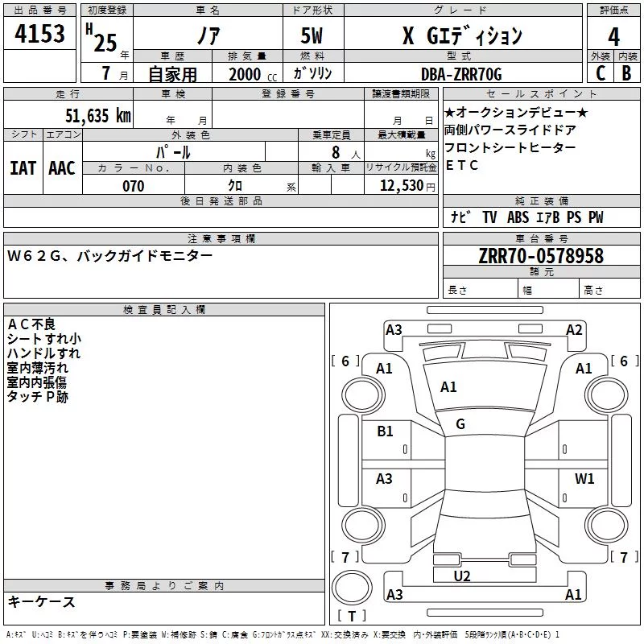Viewport: 644px width, 644px height.
Task: Click the lot number 4153
Action: coord(39,33)
